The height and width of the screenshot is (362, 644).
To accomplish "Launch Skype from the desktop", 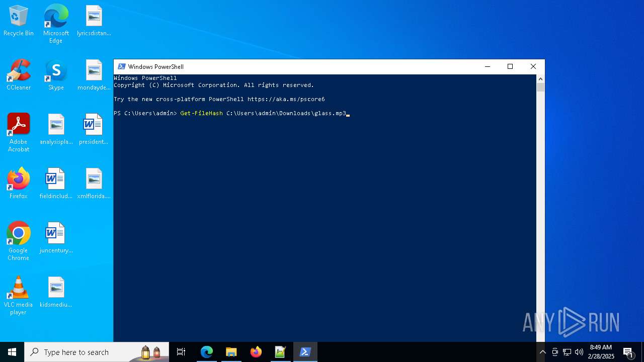I will tap(56, 75).
